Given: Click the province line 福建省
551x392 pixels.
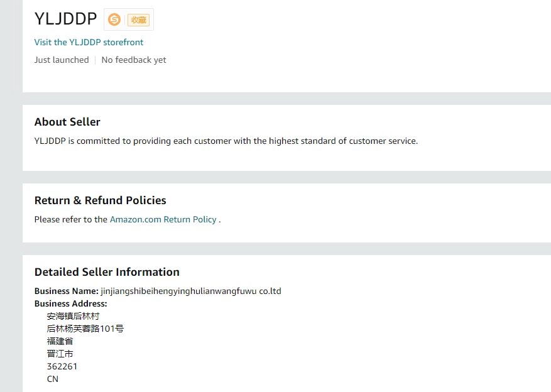Looking at the screenshot, I should (x=60, y=341).
